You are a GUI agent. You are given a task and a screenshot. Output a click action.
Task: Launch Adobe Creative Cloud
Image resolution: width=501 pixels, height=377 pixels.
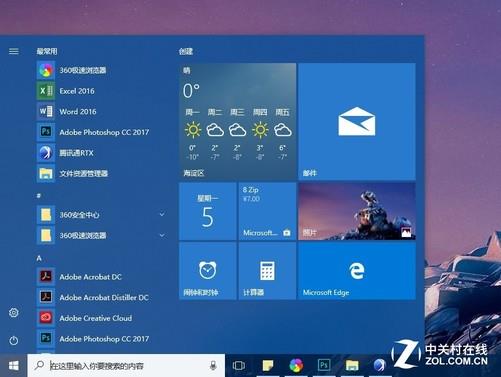[102, 318]
